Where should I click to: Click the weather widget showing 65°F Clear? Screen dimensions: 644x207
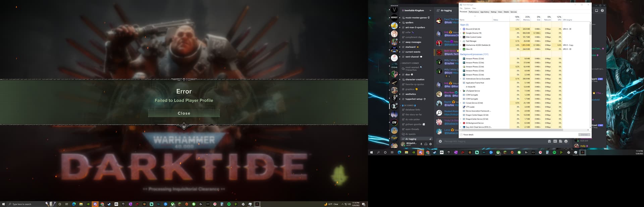tap(331, 204)
